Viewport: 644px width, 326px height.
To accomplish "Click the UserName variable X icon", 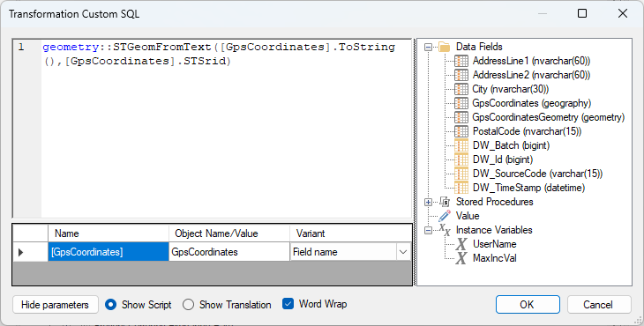I will tap(461, 244).
